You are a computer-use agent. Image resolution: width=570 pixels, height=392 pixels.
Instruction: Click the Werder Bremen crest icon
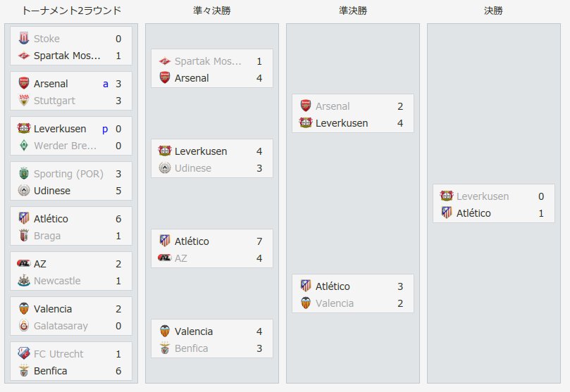click(x=24, y=146)
